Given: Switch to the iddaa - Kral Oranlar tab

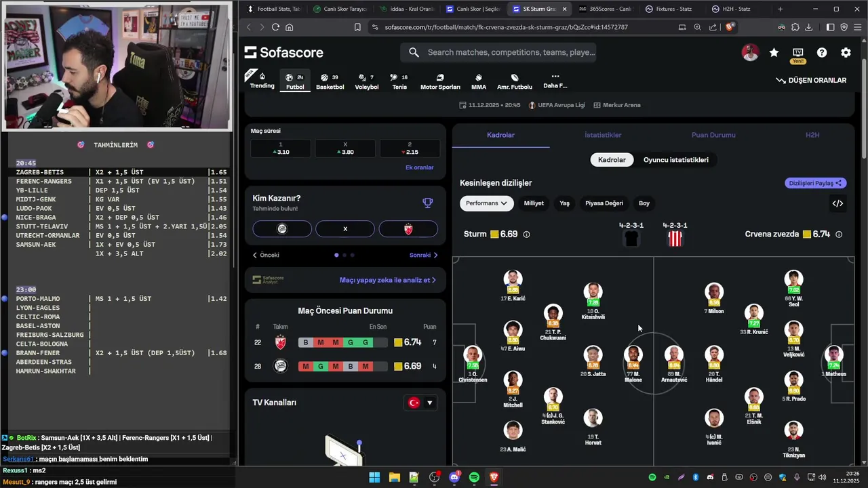Looking at the screenshot, I should (x=407, y=9).
